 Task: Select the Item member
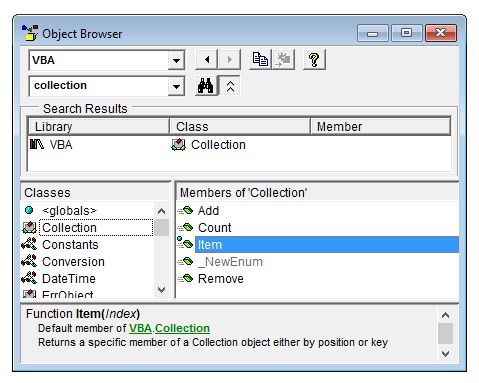click(327, 245)
